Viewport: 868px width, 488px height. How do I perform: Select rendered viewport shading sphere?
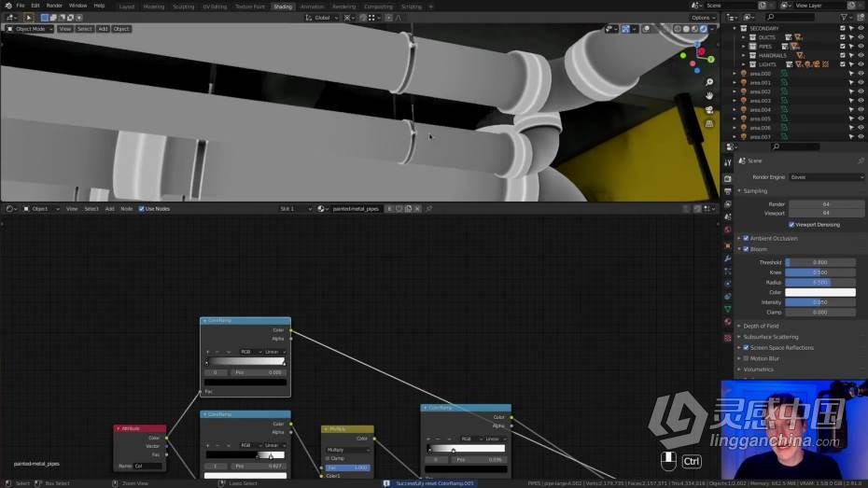click(x=704, y=29)
